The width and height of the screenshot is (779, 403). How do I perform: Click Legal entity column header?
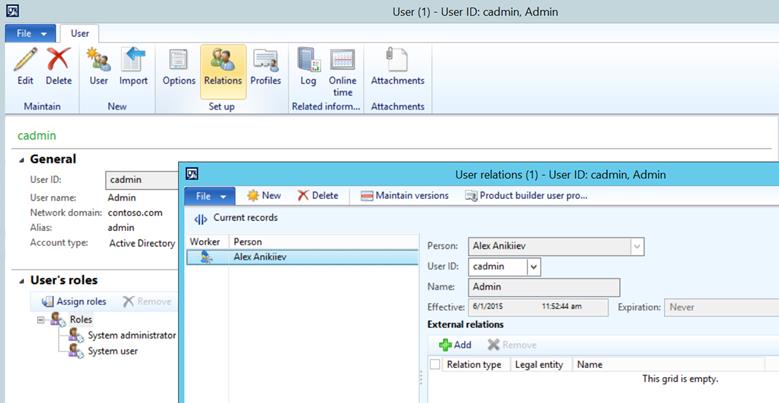pyautogui.click(x=541, y=365)
